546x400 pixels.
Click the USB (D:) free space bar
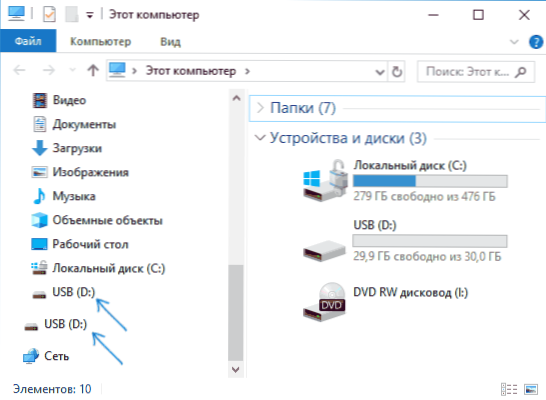(430, 241)
